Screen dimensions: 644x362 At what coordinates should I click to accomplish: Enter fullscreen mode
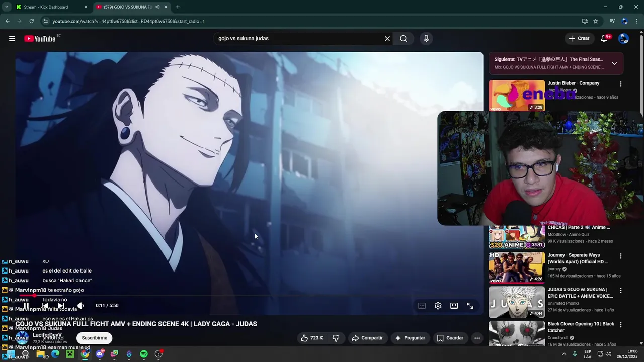470,306
